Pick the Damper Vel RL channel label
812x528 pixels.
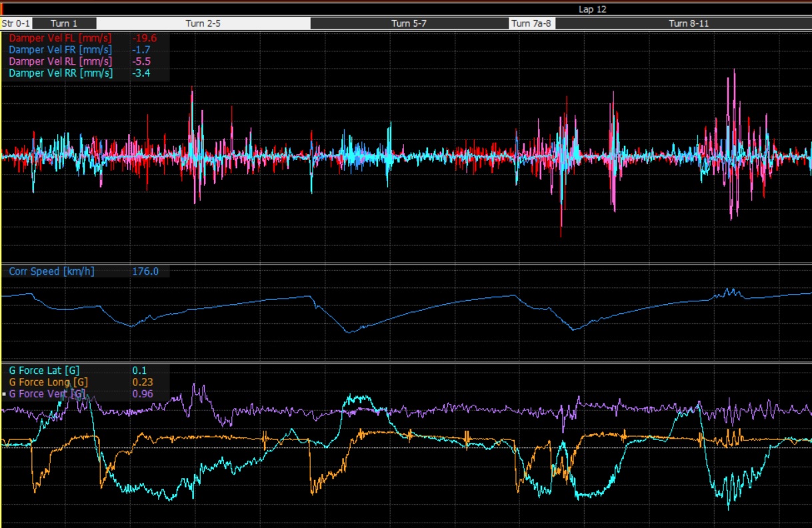[60, 61]
